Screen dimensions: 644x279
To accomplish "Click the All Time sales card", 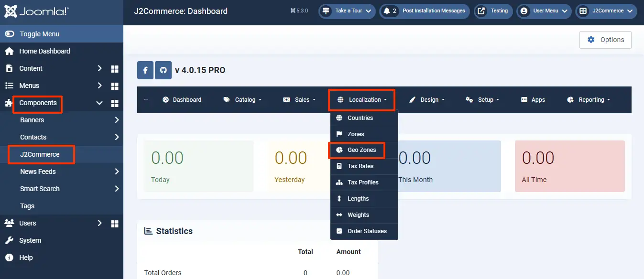I will tap(569, 166).
